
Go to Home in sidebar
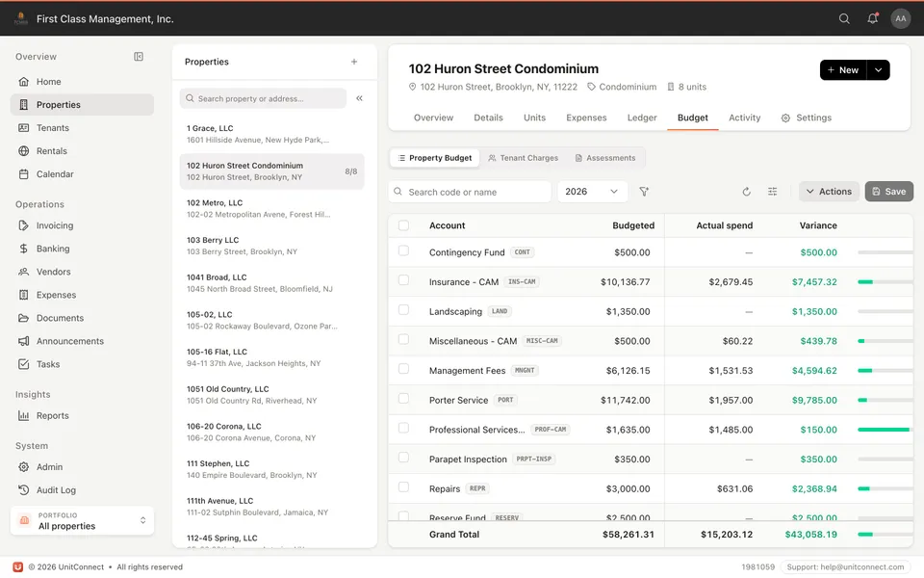click(x=82, y=81)
